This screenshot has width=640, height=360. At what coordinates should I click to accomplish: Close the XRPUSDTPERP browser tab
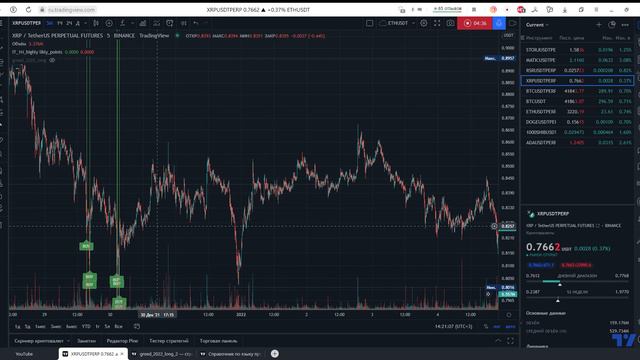coord(122,354)
